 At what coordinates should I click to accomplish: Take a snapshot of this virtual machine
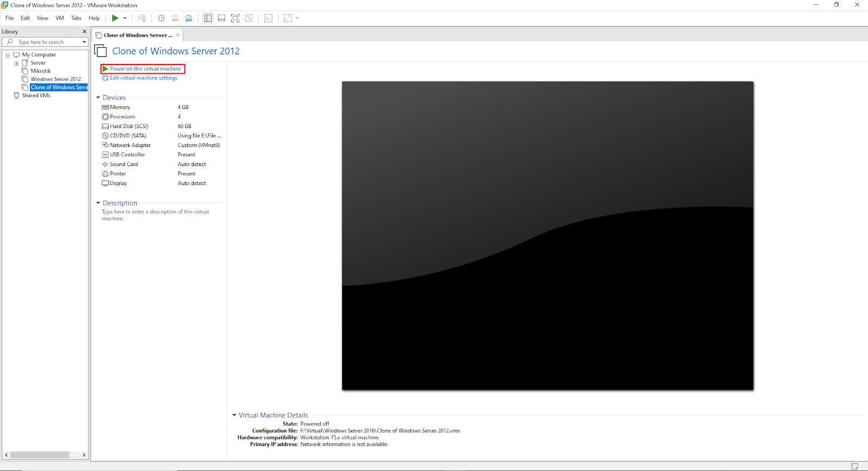161,18
